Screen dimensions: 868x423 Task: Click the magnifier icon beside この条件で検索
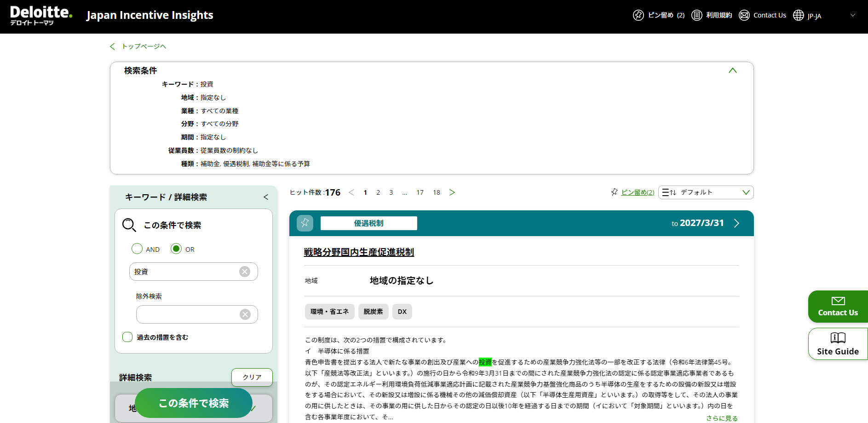(129, 225)
